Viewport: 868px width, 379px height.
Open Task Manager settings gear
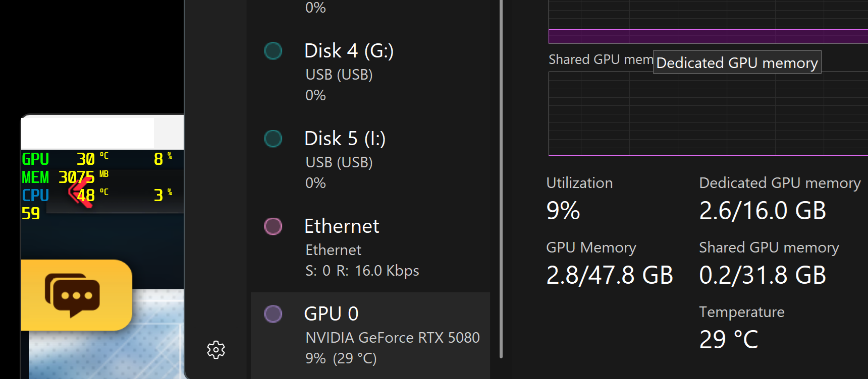click(216, 349)
